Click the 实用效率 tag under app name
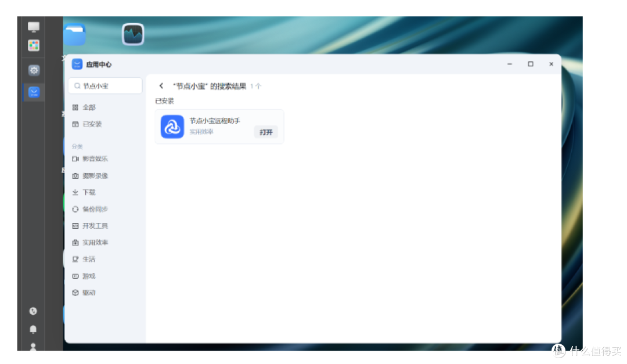 tap(201, 132)
